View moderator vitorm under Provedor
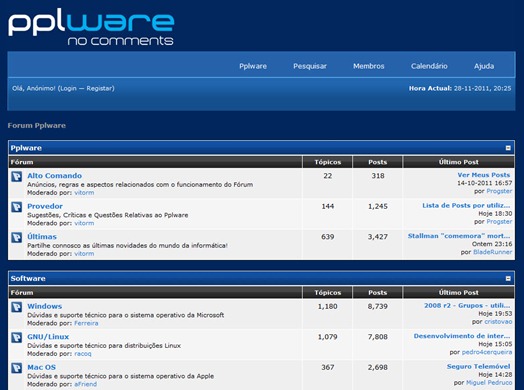 click(x=84, y=223)
